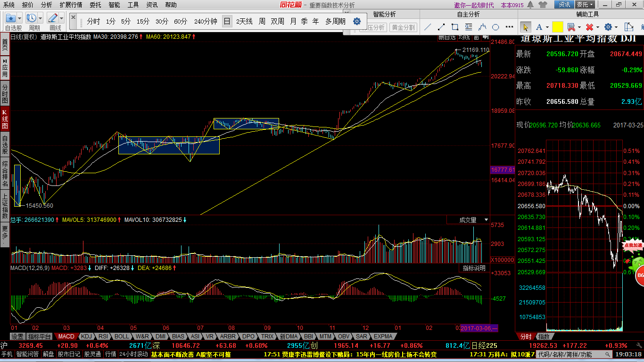Switch to the RSI indicator tab
644x362 pixels.
pos(103,337)
